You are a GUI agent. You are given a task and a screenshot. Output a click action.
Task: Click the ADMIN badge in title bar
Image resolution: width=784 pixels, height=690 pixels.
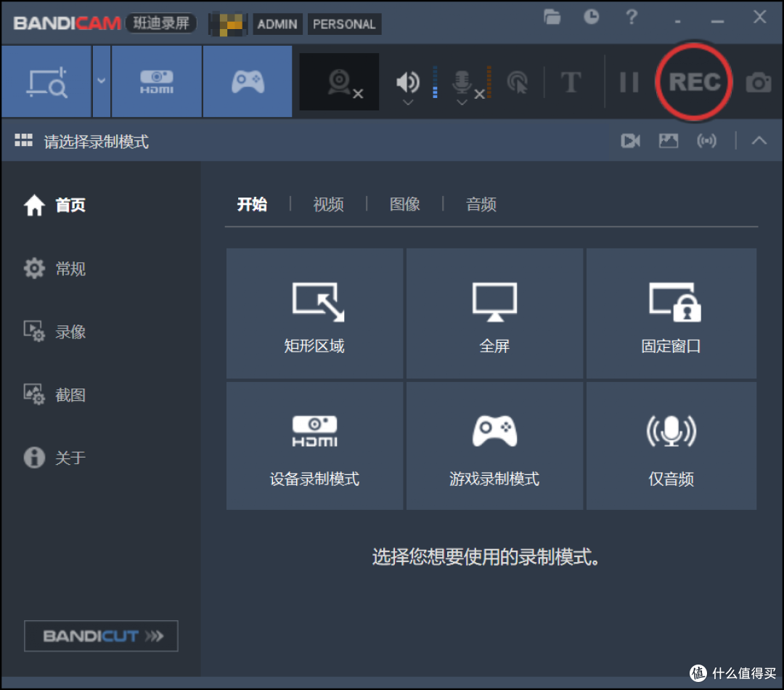click(x=277, y=24)
